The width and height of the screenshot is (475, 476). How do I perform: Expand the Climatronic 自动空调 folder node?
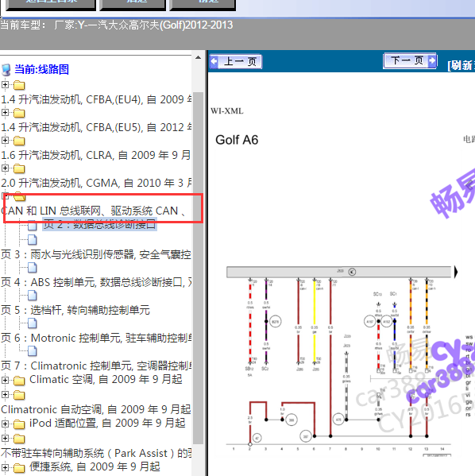click(x=5, y=394)
